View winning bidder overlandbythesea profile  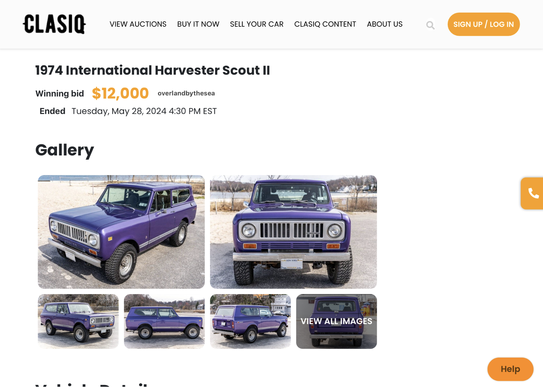[186, 93]
